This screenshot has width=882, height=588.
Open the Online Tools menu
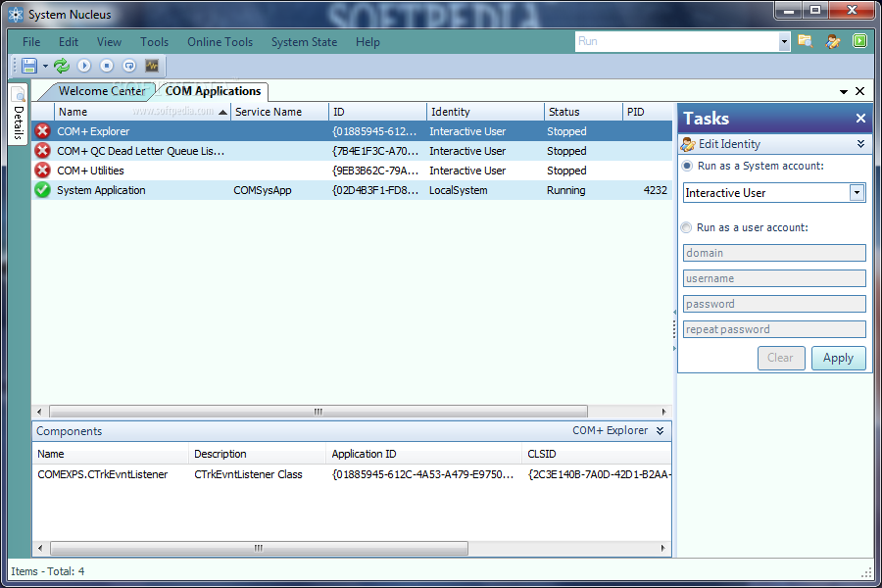coord(220,42)
